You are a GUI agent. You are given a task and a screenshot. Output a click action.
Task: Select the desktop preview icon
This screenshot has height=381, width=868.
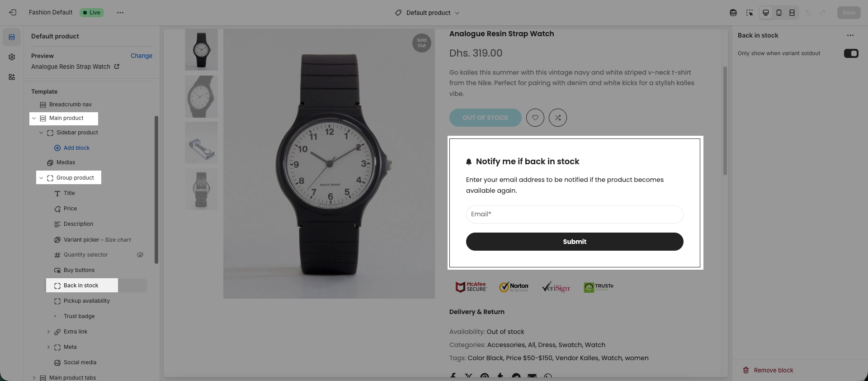click(x=766, y=13)
